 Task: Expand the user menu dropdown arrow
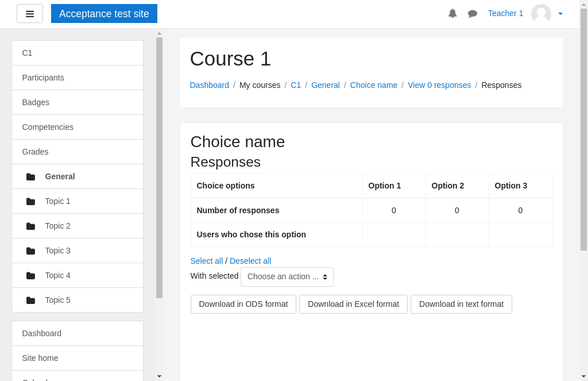(560, 14)
